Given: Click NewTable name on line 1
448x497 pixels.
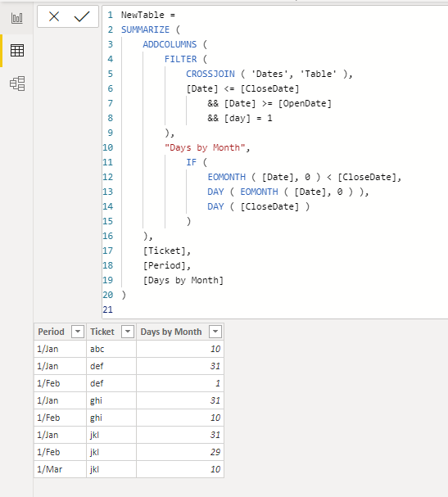Looking at the screenshot, I should (143, 15).
